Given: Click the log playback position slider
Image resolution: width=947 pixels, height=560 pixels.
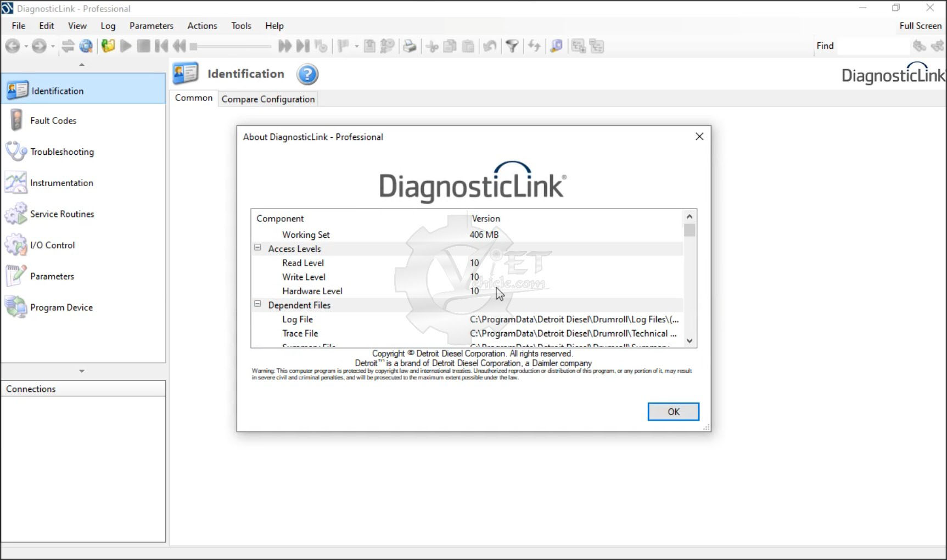Looking at the screenshot, I should (231, 47).
